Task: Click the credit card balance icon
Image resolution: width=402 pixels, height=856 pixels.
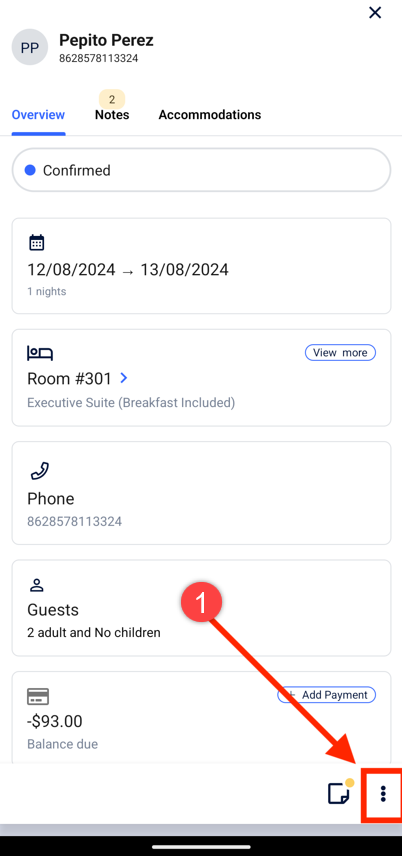Action: pos(38,697)
